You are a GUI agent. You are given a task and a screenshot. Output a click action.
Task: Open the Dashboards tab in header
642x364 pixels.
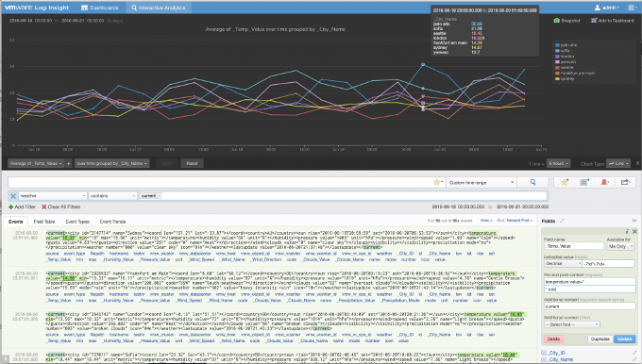point(100,8)
